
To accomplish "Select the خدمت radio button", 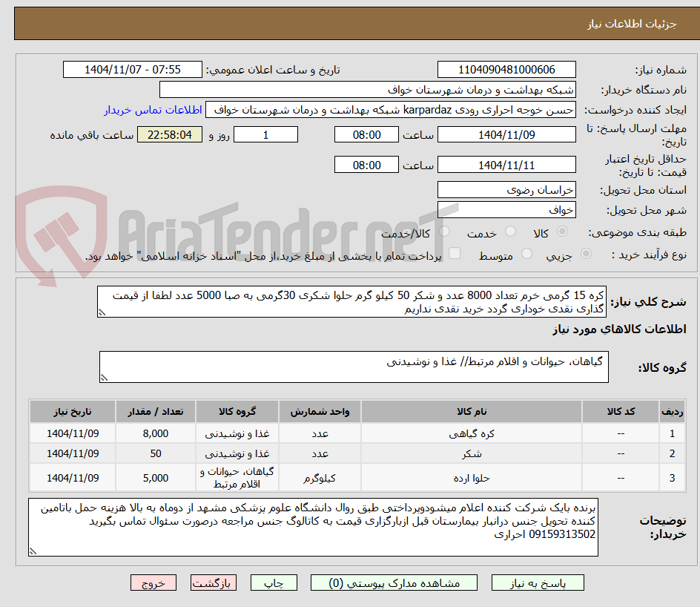I will point(510,232).
